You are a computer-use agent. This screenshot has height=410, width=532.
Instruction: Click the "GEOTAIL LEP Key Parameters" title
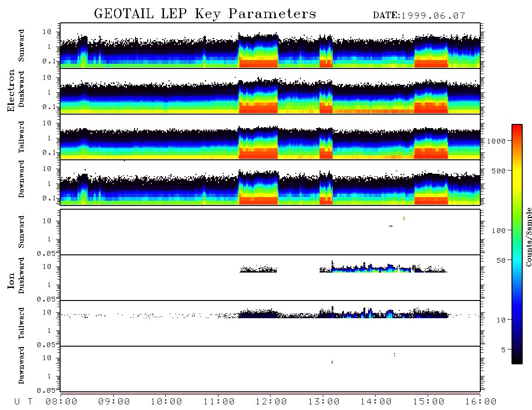[205, 14]
